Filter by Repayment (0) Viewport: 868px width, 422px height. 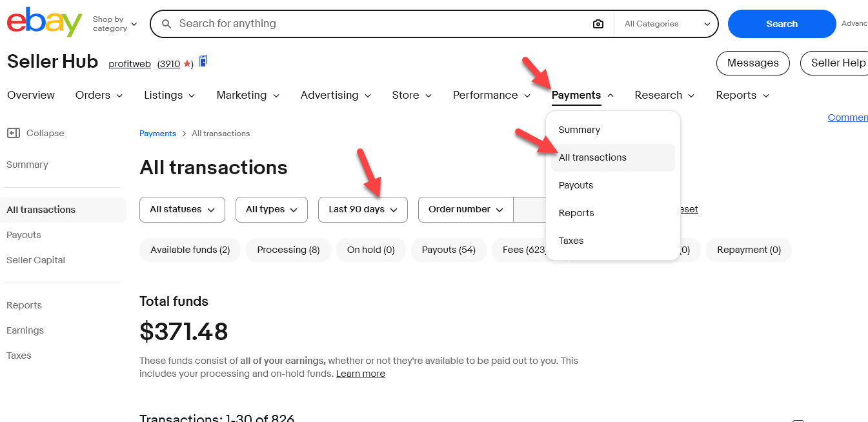[x=749, y=250]
